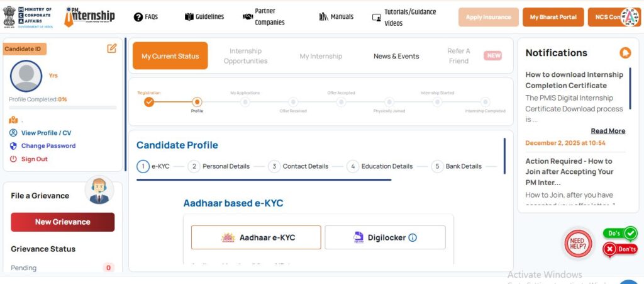Click the Digilocker info icon

[413, 237]
